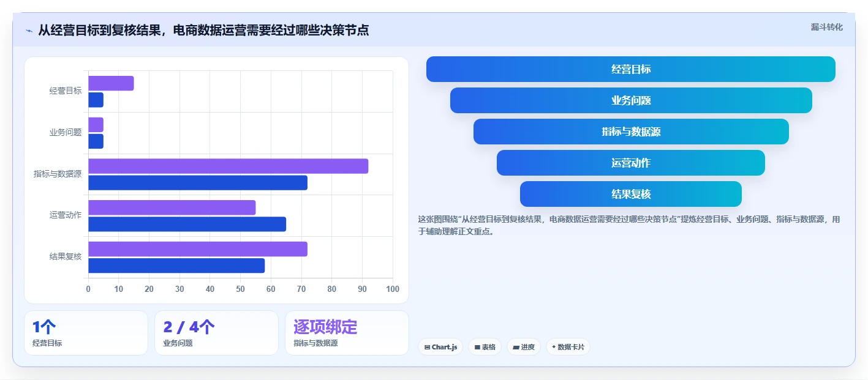Click the purple chart bar for 业务问题
Screen dimensions: 868x380
click(96, 125)
